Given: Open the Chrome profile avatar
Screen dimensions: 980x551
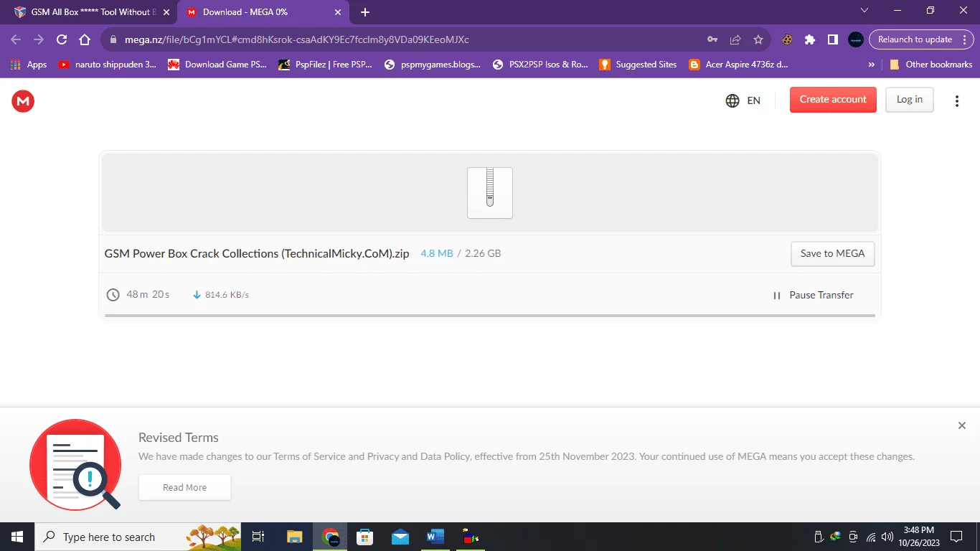Looking at the screenshot, I should pyautogui.click(x=856, y=39).
